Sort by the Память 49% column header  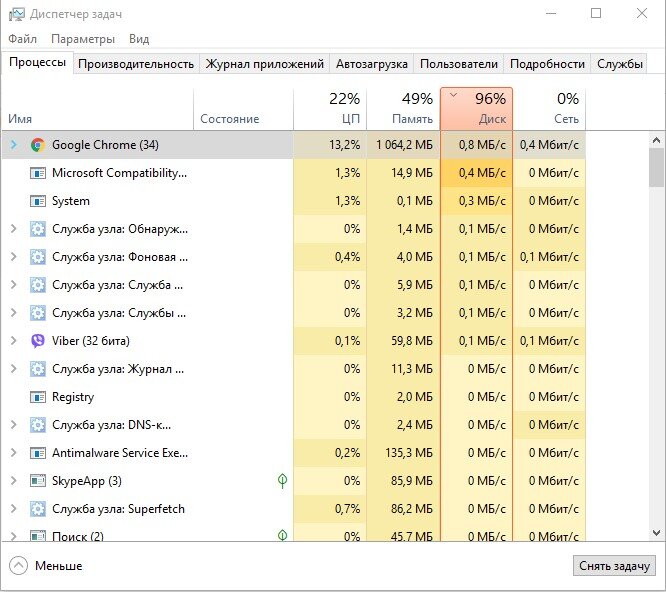404,110
